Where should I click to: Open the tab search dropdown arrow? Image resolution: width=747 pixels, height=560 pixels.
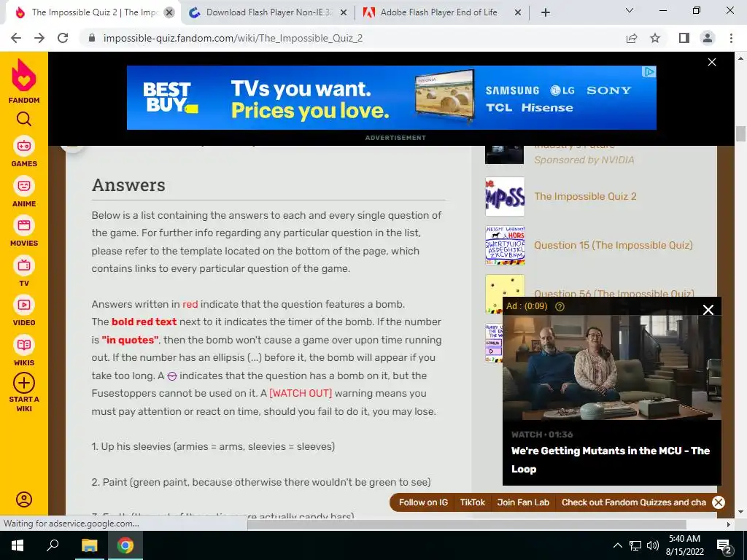pos(630,10)
